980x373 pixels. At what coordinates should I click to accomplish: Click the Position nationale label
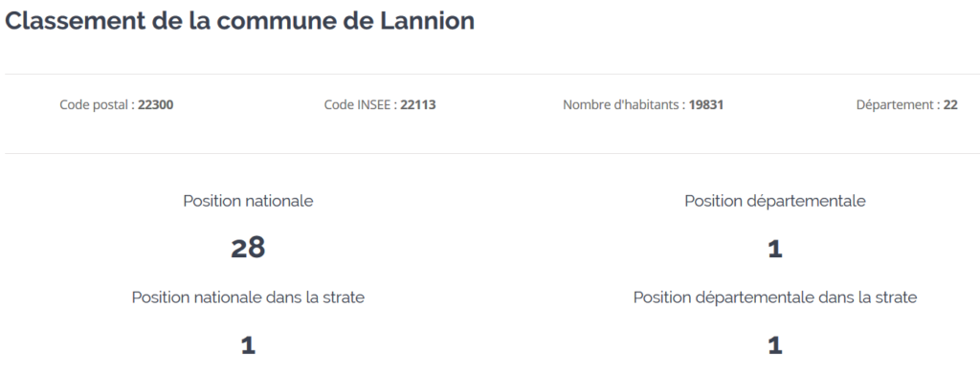coord(248,201)
